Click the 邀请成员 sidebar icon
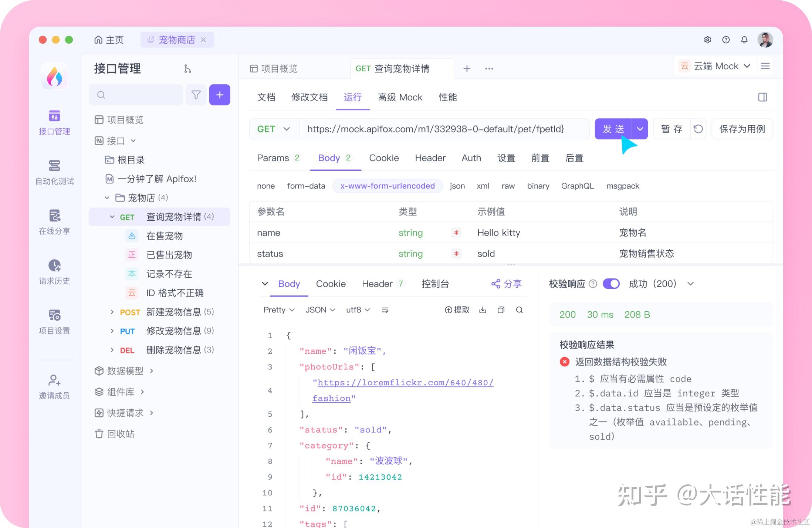The width and height of the screenshot is (812, 528). tap(54, 383)
